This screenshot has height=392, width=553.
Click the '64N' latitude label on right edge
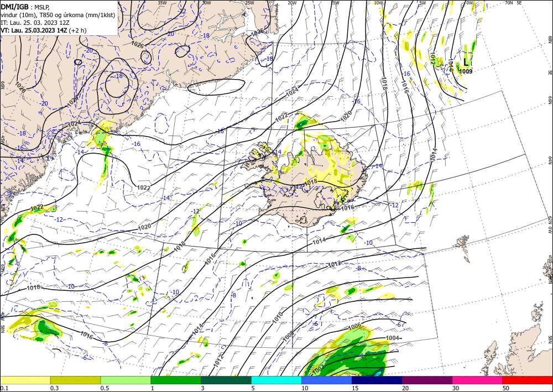[x=550, y=160]
